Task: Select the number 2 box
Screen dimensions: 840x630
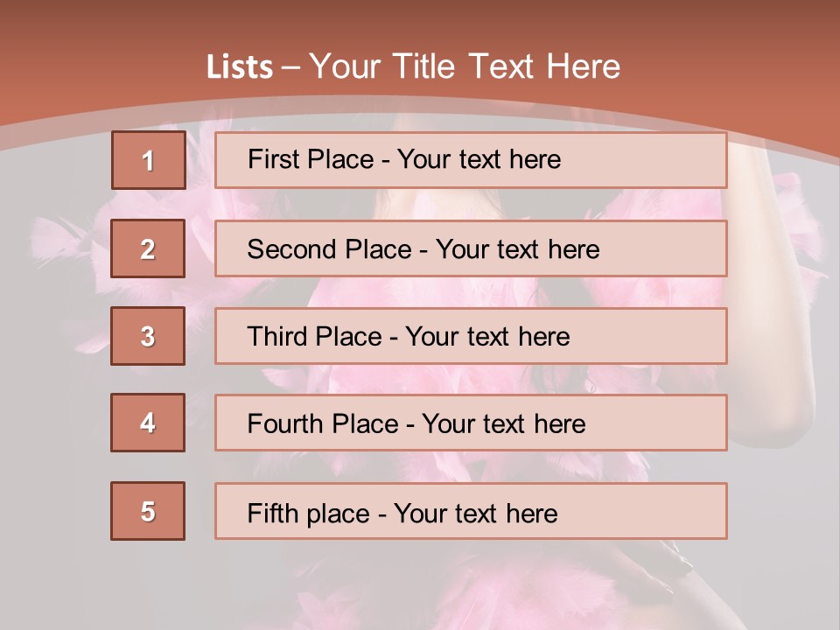Action: [148, 248]
